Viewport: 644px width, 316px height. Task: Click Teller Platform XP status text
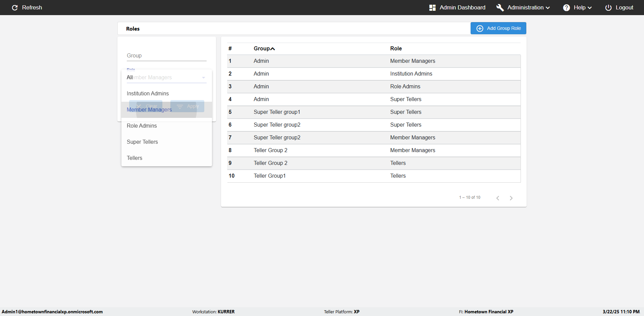point(341,312)
